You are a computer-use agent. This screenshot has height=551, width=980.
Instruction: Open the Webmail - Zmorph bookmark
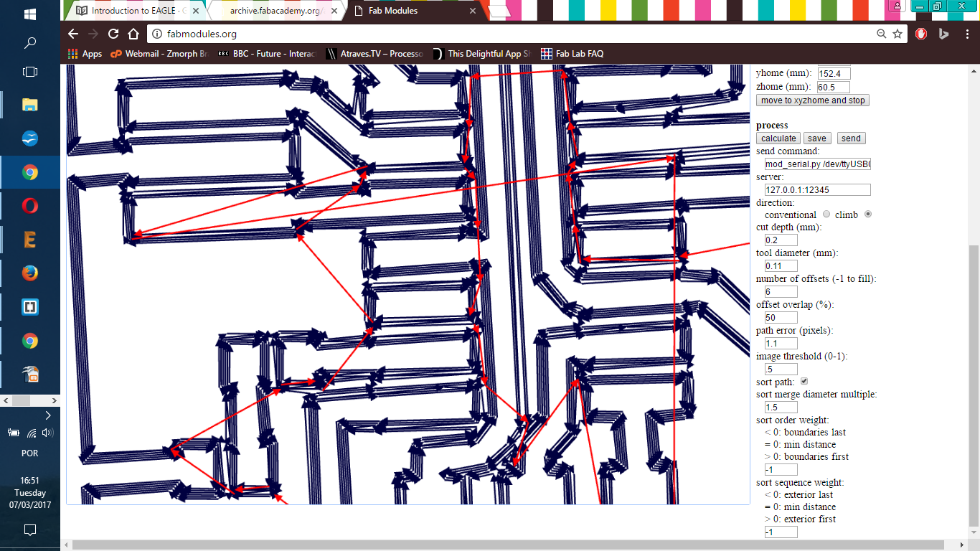pyautogui.click(x=160, y=54)
